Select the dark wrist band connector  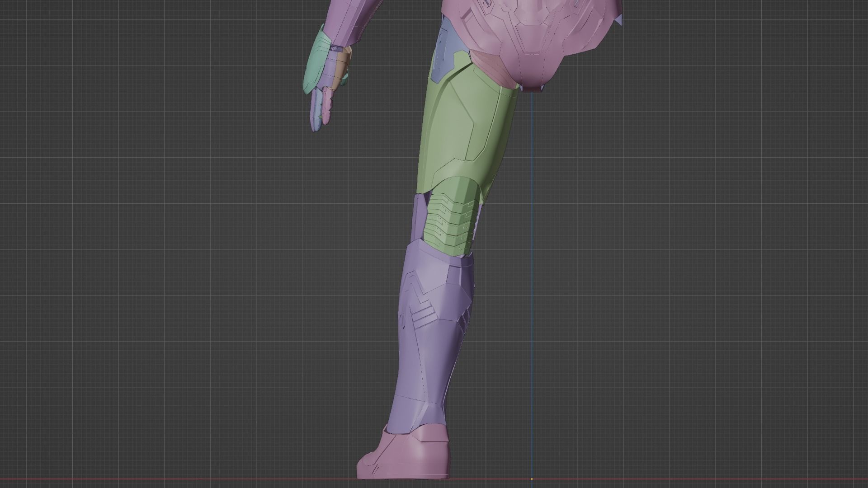[x=336, y=48]
